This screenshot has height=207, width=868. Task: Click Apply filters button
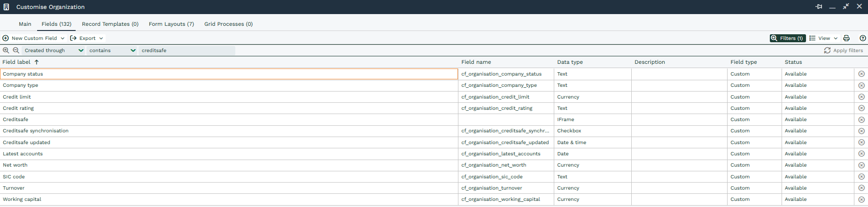tap(843, 51)
